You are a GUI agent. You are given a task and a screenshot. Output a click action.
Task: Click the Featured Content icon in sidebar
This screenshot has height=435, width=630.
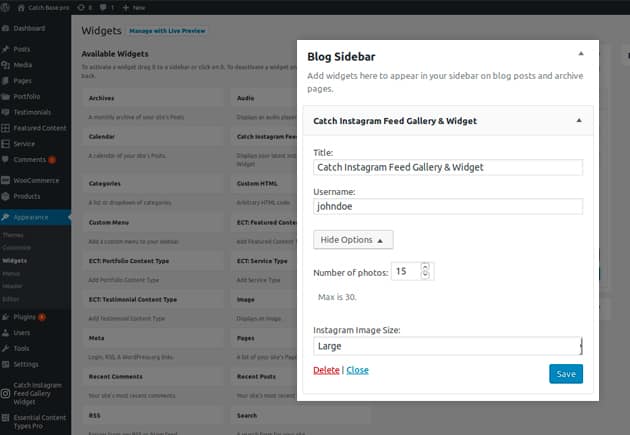[x=5, y=128]
